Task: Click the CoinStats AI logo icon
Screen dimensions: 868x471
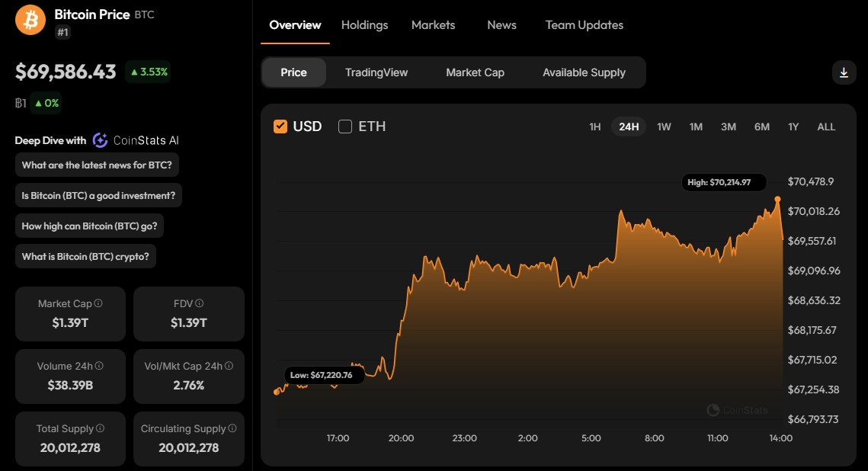Action: [x=100, y=140]
